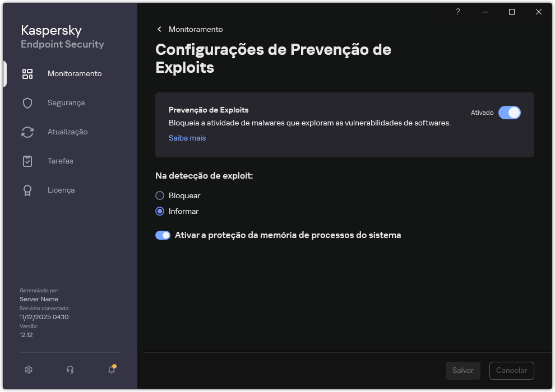Open the Saiba mais link
Screen dimensions: 555x392
click(187, 138)
